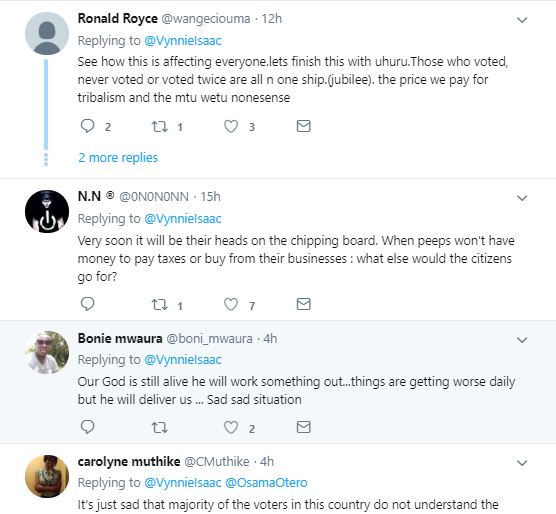Open N.N tweet options chevron
This screenshot has width=556, height=514.
[522, 198]
